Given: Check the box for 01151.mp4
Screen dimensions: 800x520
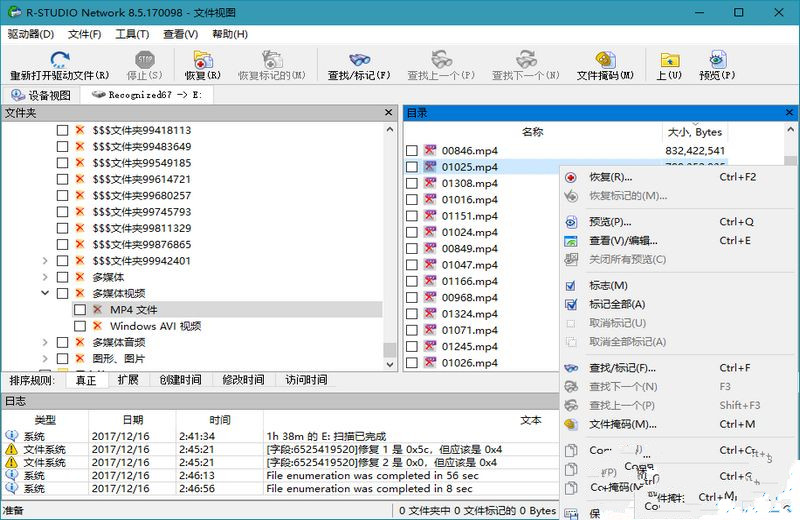Looking at the screenshot, I should (412, 216).
